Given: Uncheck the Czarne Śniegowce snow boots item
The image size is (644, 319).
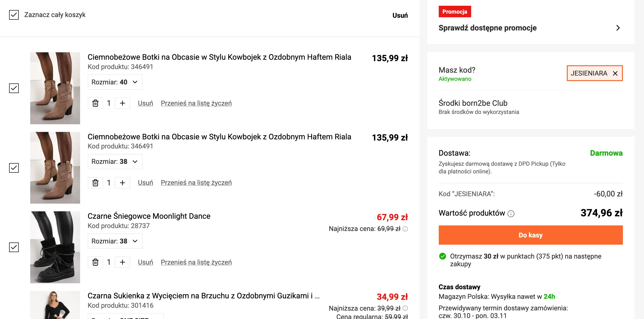Looking at the screenshot, I should pyautogui.click(x=14, y=247).
